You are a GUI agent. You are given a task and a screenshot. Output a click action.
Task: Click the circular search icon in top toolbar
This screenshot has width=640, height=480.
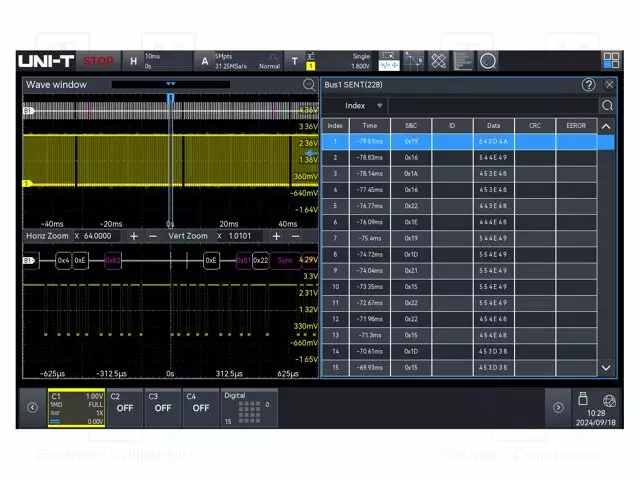click(x=488, y=61)
